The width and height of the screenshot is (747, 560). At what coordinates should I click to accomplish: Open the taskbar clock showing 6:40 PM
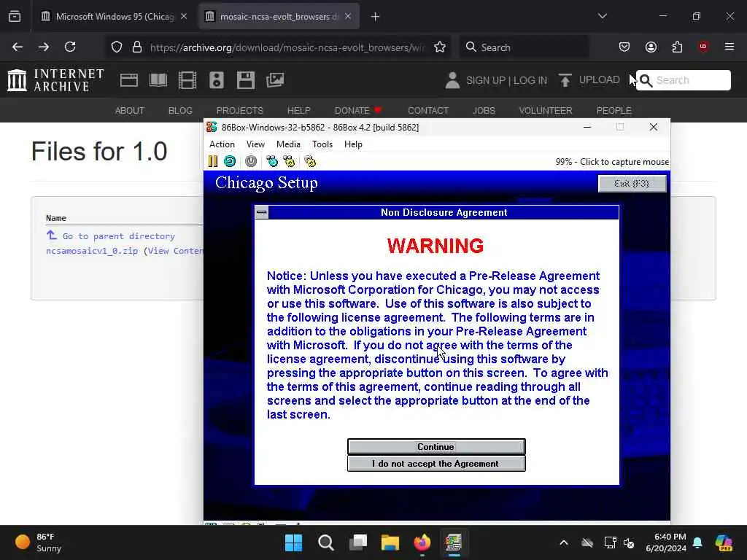[665, 542]
